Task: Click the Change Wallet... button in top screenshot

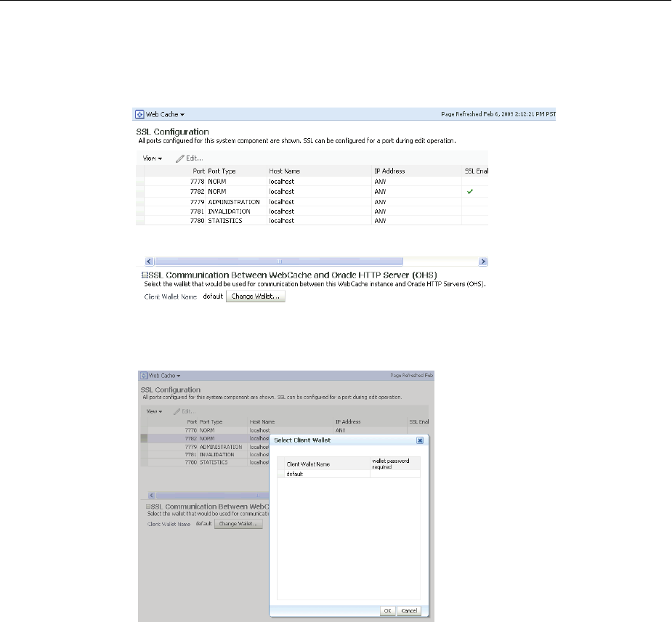Action: [256, 296]
